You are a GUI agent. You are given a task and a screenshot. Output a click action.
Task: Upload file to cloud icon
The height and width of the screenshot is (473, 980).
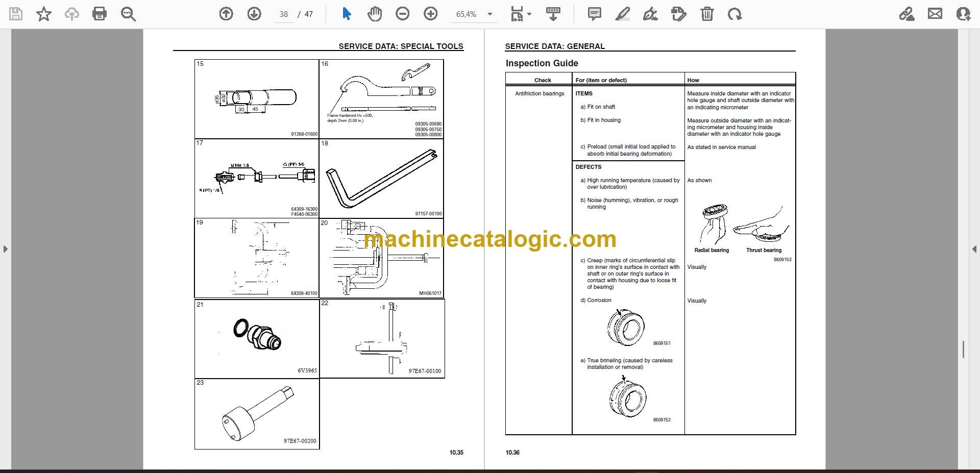pyautogui.click(x=71, y=14)
